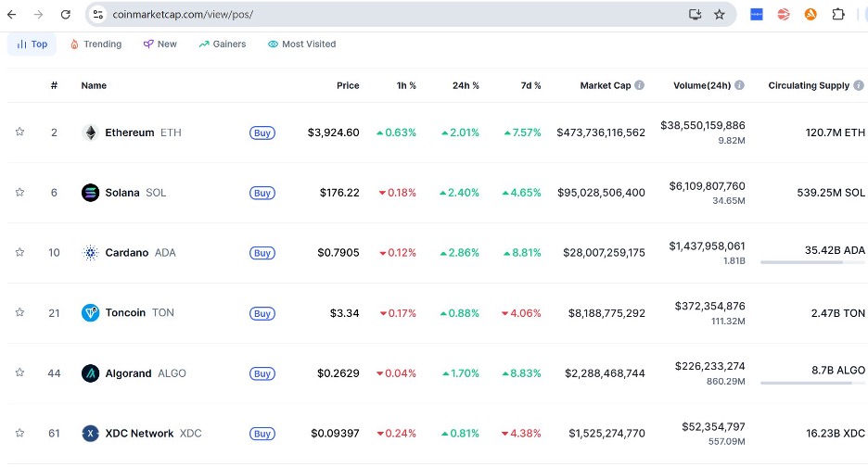Click the Toncoin logo icon
This screenshot has height=467, width=868.
point(90,313)
